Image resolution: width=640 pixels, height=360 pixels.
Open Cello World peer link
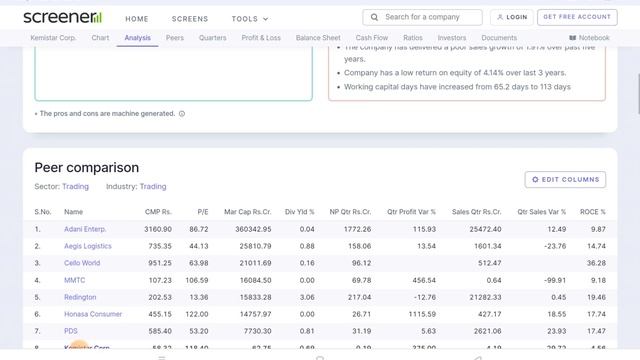point(82,263)
